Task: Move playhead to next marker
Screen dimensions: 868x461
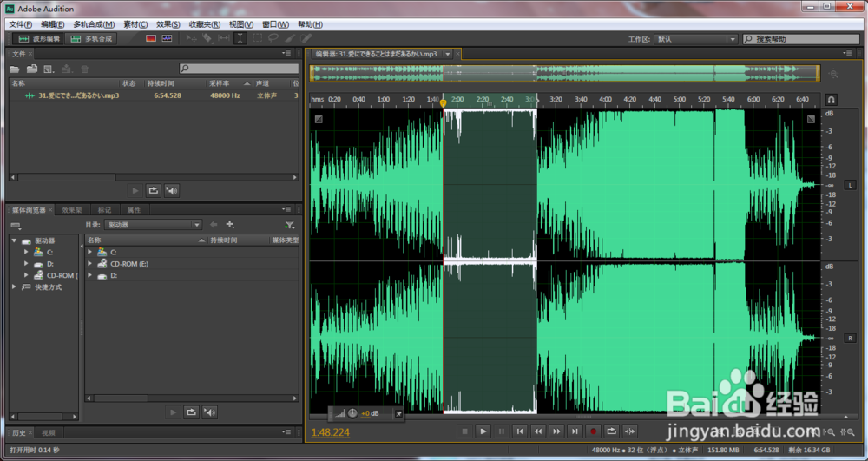Action: coord(575,431)
